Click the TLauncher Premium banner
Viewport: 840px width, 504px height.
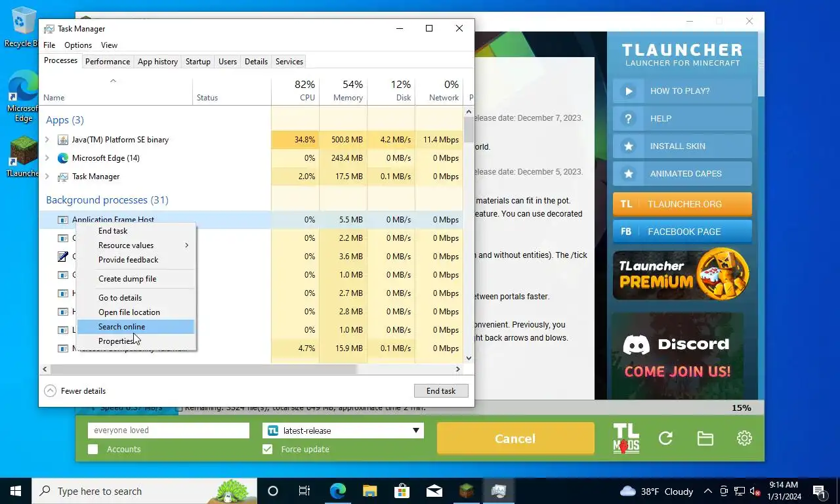(682, 274)
